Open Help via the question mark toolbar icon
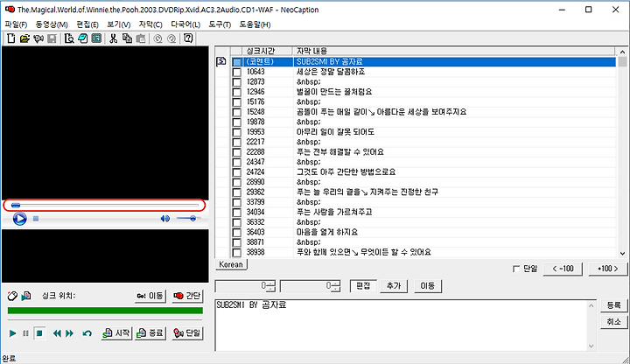This screenshot has height=364, width=630. [188, 38]
